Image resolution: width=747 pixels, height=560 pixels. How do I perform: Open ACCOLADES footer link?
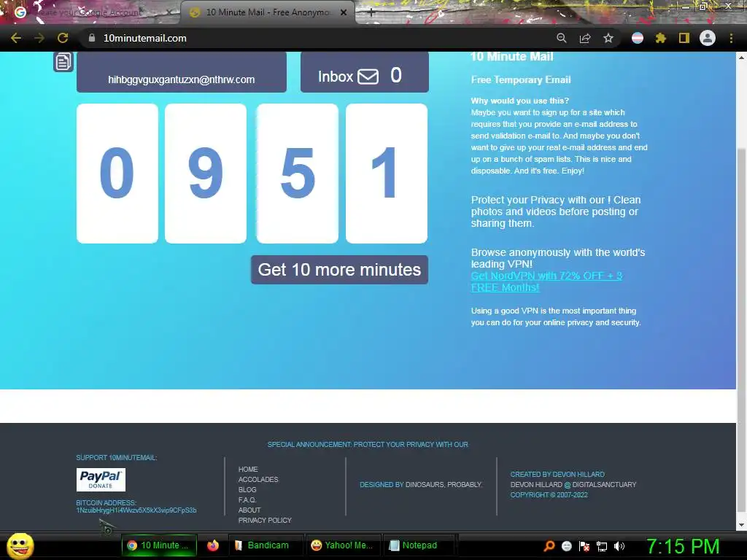click(258, 480)
